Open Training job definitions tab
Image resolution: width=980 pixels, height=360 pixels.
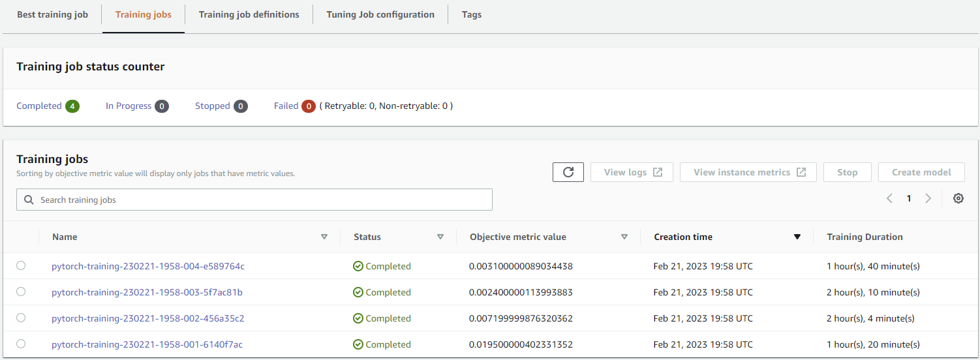pyautogui.click(x=249, y=14)
